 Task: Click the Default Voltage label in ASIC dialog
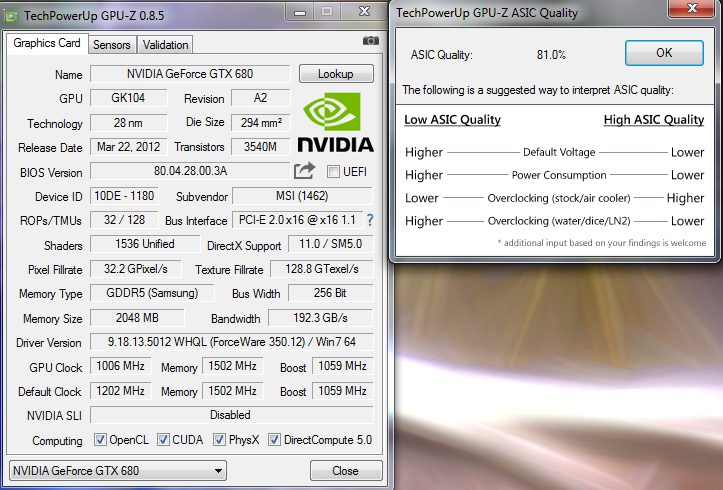coord(559,152)
